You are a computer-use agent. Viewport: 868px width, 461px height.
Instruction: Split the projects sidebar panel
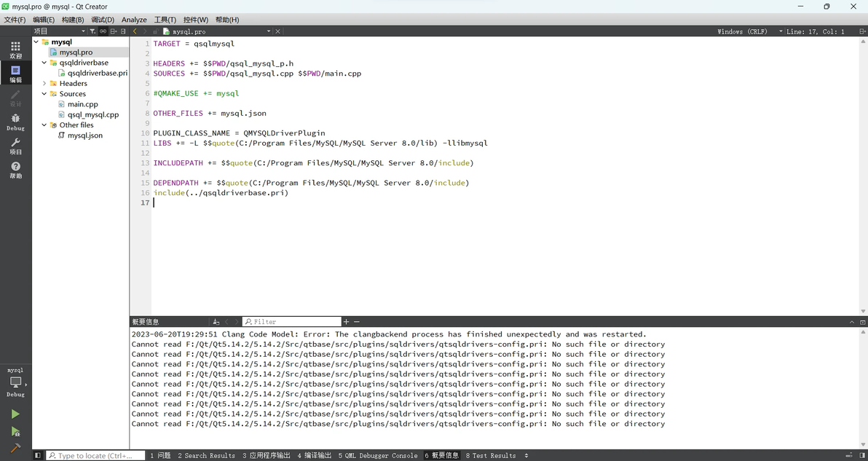114,31
